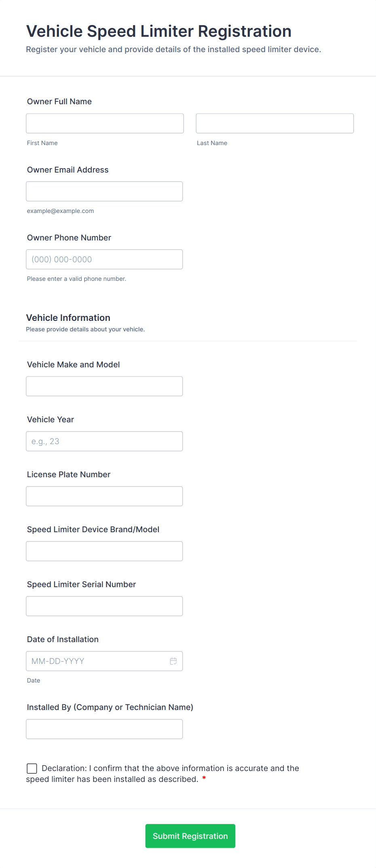Click the Owner Email Address label
Viewport: 376px width, 868px height.
click(68, 170)
